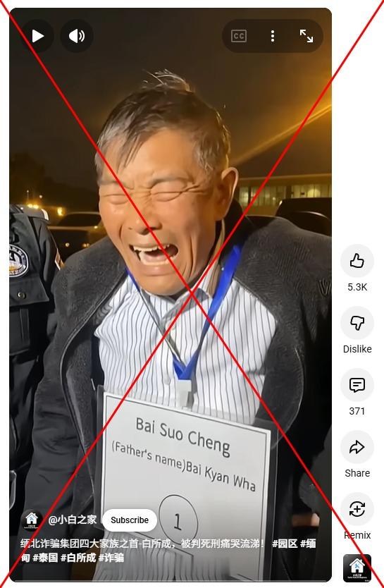Click the Share arrow icon
This screenshot has width=384, height=588.
coord(357,446)
